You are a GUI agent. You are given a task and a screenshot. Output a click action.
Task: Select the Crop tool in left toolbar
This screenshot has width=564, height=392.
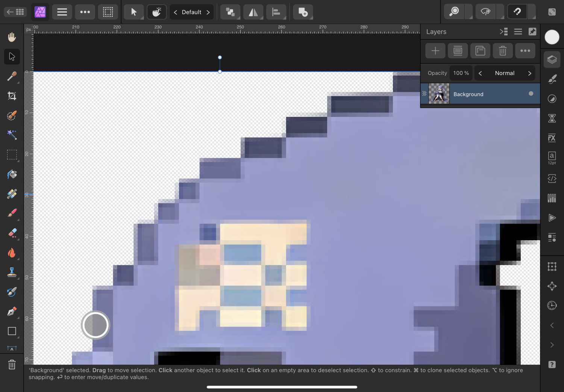pyautogui.click(x=12, y=96)
